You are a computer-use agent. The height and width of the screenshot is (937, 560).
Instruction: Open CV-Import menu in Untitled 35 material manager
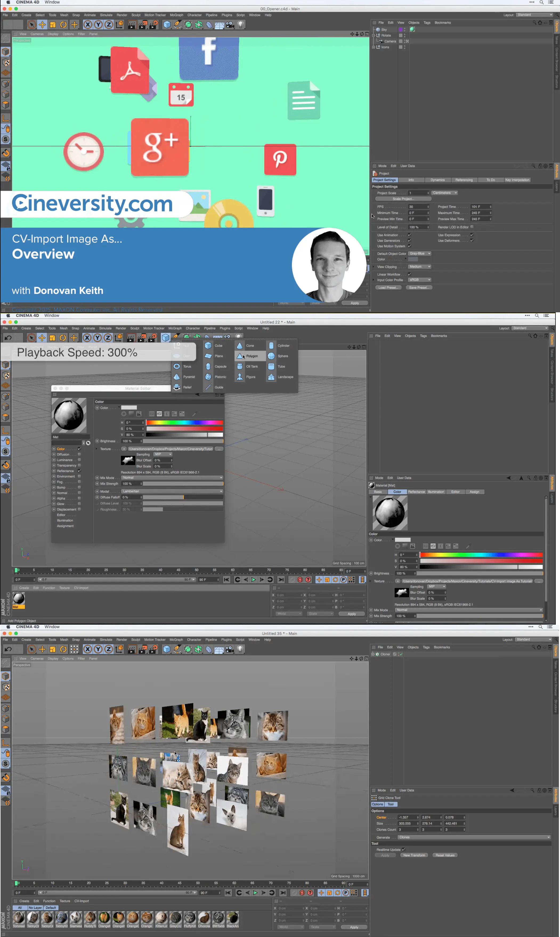coord(82,901)
